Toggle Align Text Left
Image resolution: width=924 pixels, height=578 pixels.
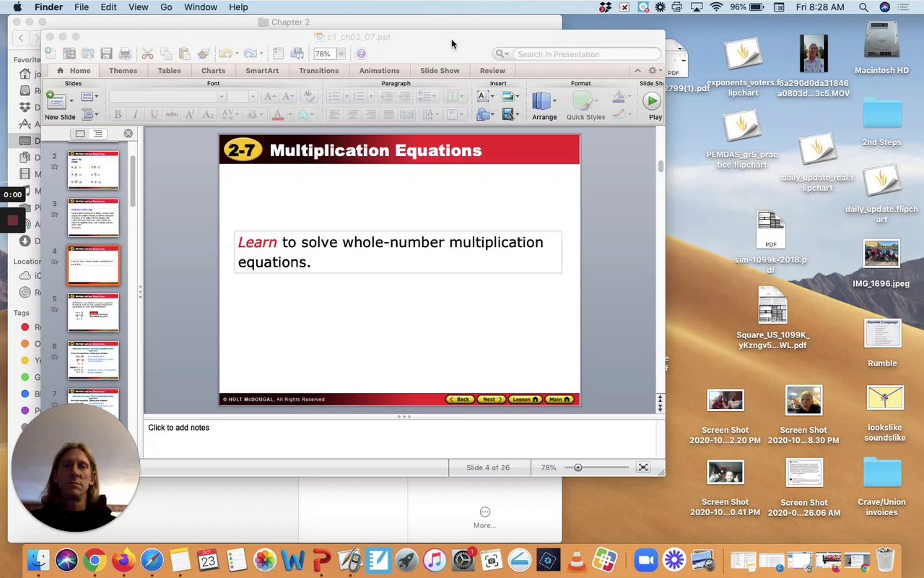[334, 114]
